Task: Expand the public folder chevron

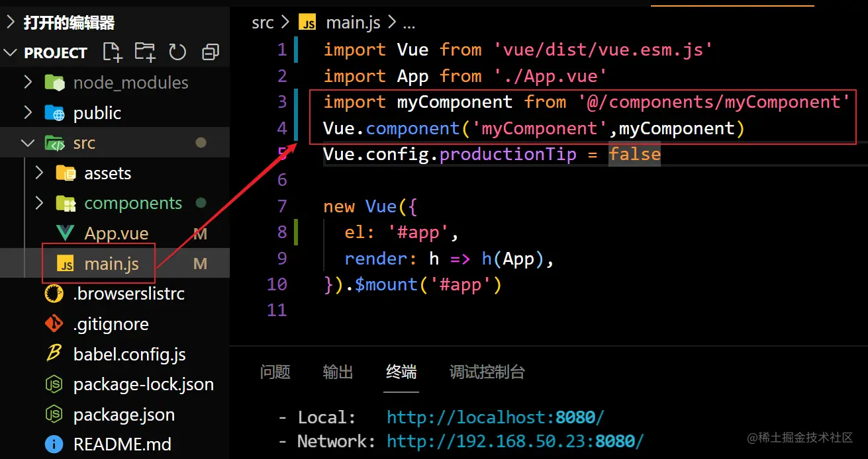Action: point(28,113)
